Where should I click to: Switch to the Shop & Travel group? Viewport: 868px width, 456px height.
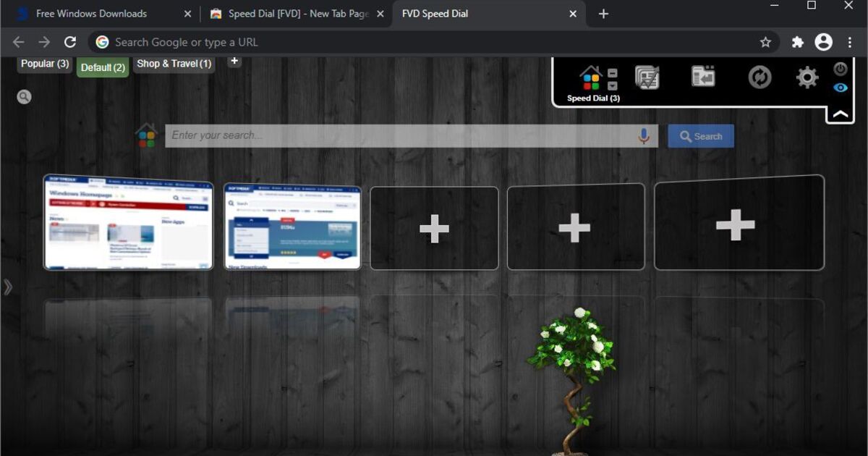[174, 64]
